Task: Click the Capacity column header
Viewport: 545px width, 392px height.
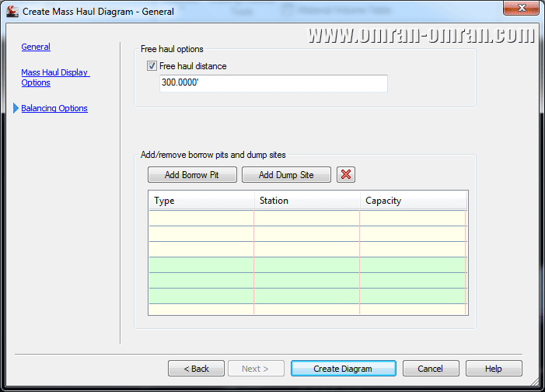Action: [413, 201]
